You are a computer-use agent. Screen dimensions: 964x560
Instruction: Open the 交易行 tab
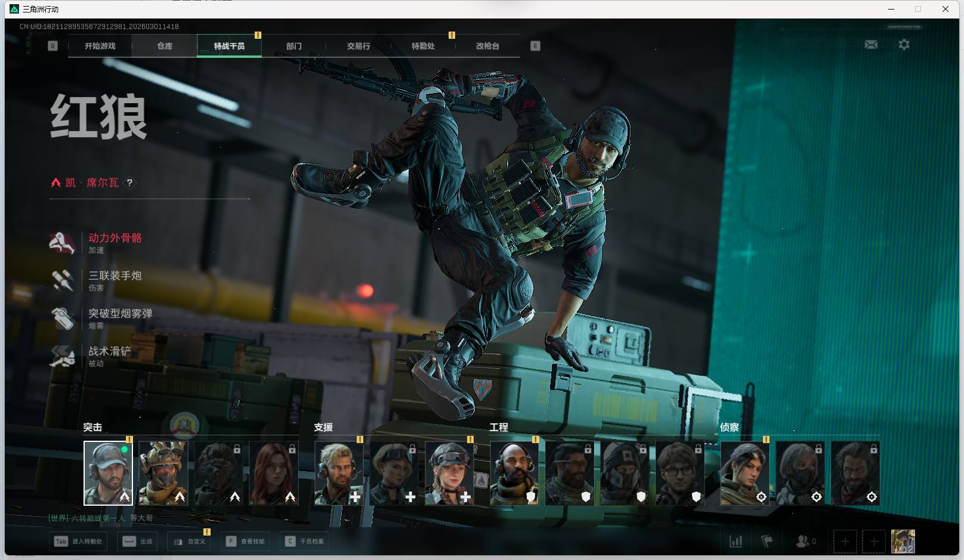point(359,46)
